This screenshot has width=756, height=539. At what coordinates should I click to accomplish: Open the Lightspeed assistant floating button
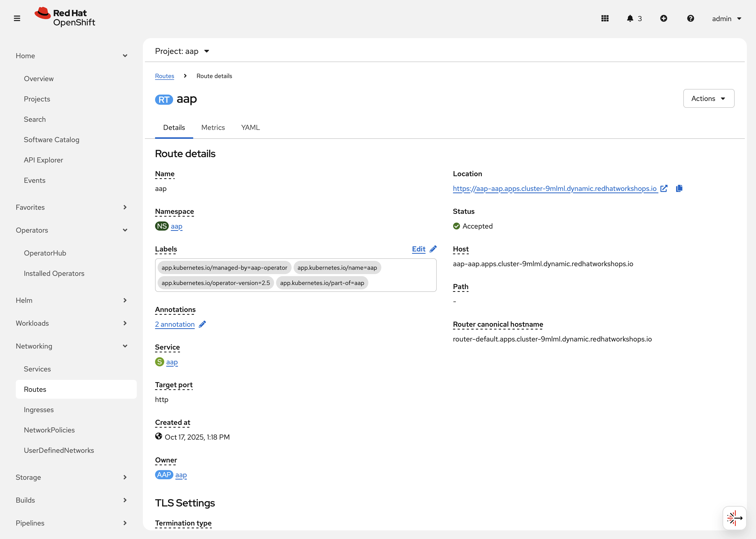[x=734, y=518]
